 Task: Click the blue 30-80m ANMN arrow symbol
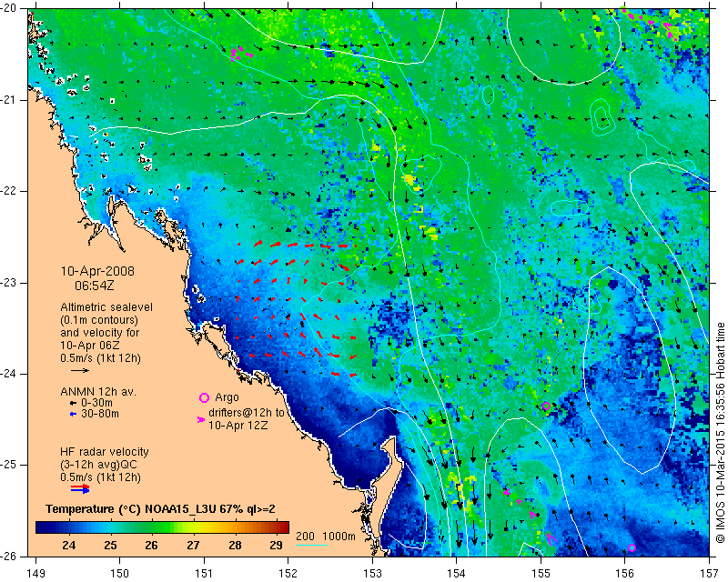click(73, 414)
